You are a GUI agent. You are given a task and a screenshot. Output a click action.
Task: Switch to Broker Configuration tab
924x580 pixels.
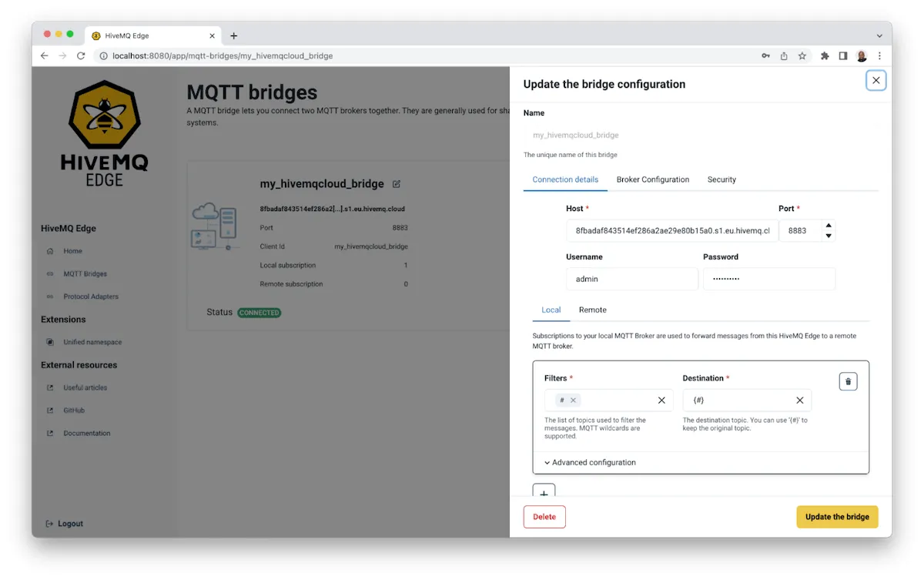click(x=653, y=179)
